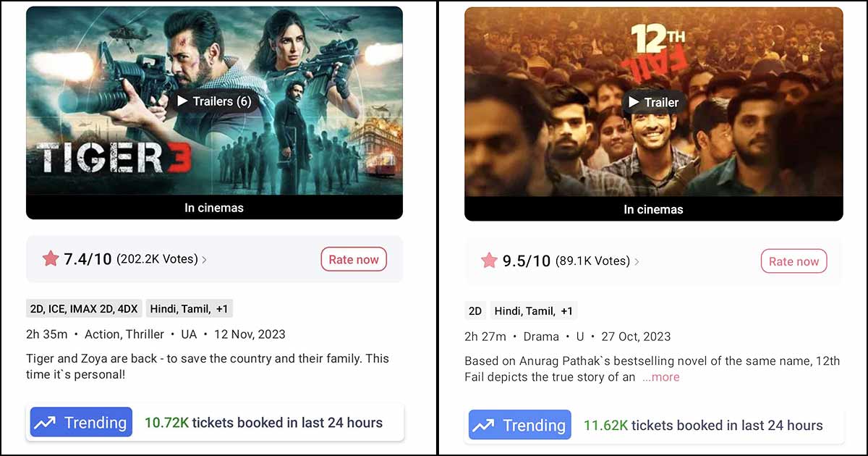Screen dimensions: 868x456
Task: Rate Tiger 3 with Rate now button
Action: (354, 259)
